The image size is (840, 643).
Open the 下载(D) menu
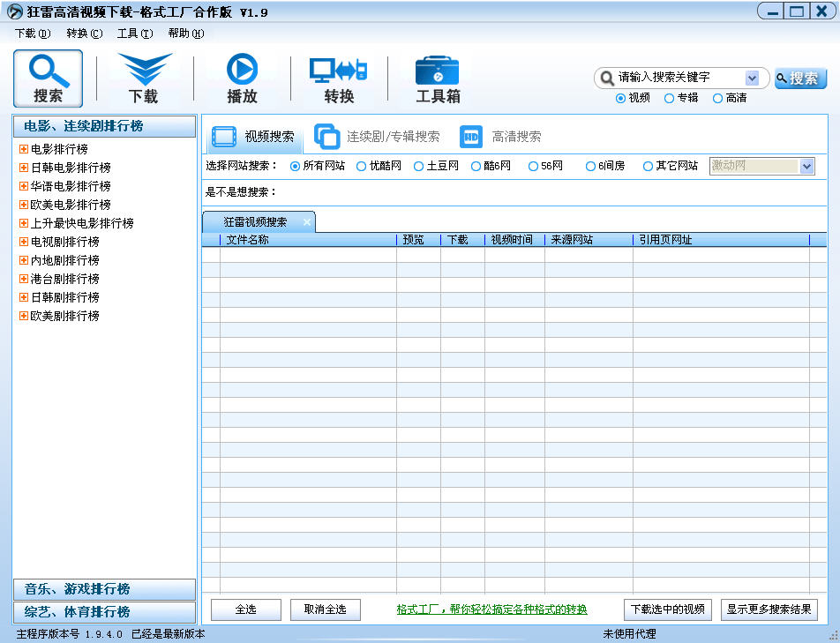[33, 34]
